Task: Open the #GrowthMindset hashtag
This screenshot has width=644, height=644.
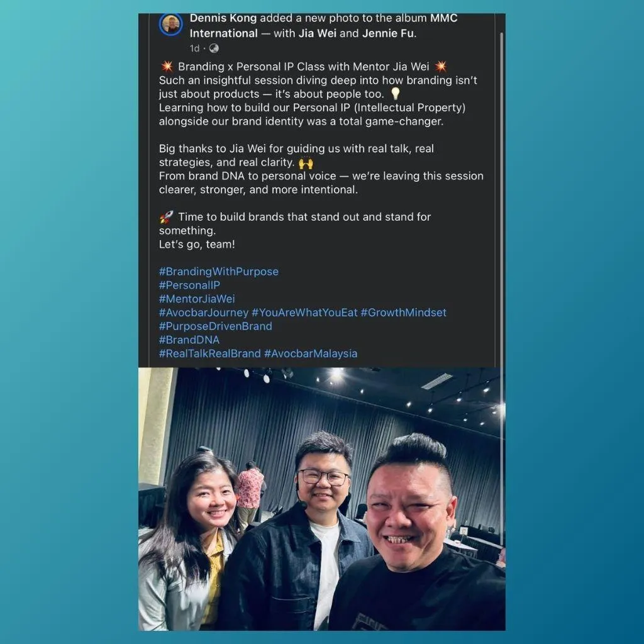Action: tap(403, 313)
